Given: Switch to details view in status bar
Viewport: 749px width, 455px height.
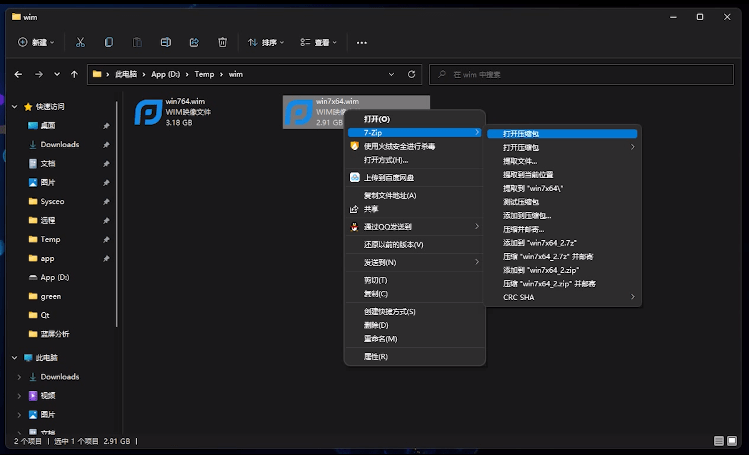Looking at the screenshot, I should [x=718, y=441].
